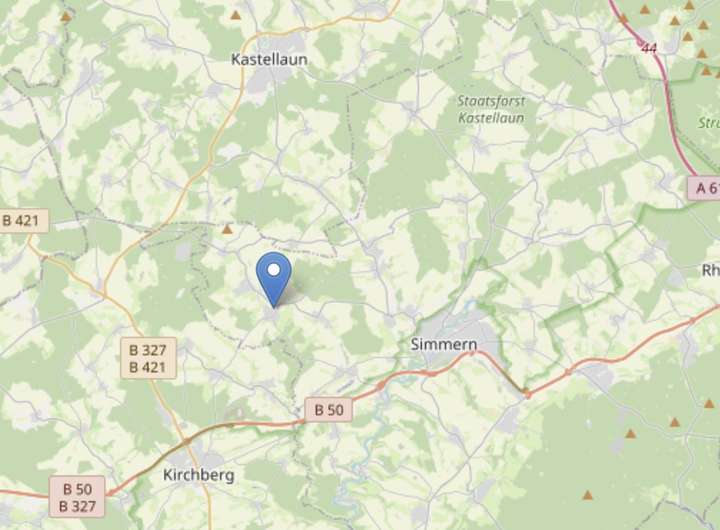The width and height of the screenshot is (720, 530).
Task: Click the stacked B 327 / B 421 road shield
Action: click(x=148, y=358)
